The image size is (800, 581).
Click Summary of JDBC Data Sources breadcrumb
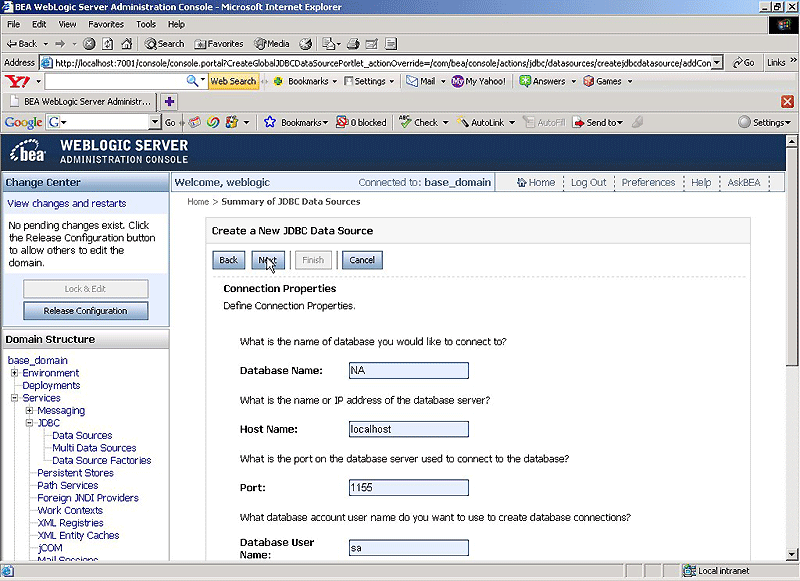coord(291,201)
